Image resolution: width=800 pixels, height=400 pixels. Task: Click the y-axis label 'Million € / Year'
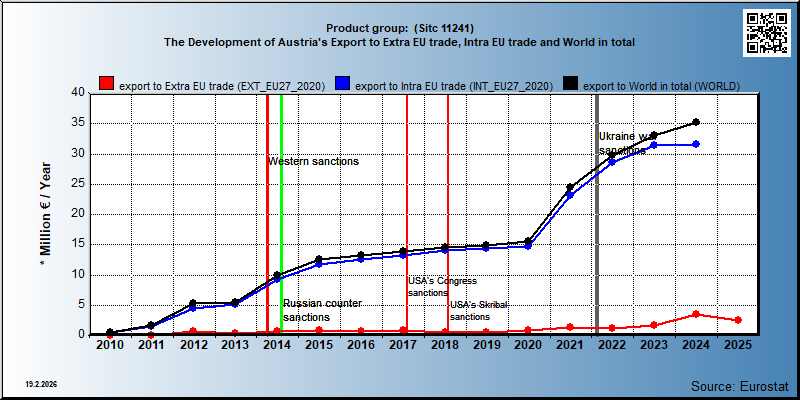[45, 213]
